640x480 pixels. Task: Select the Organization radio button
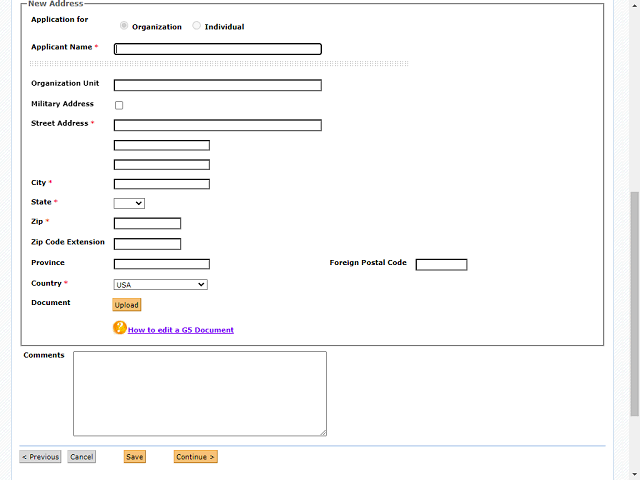(124, 26)
